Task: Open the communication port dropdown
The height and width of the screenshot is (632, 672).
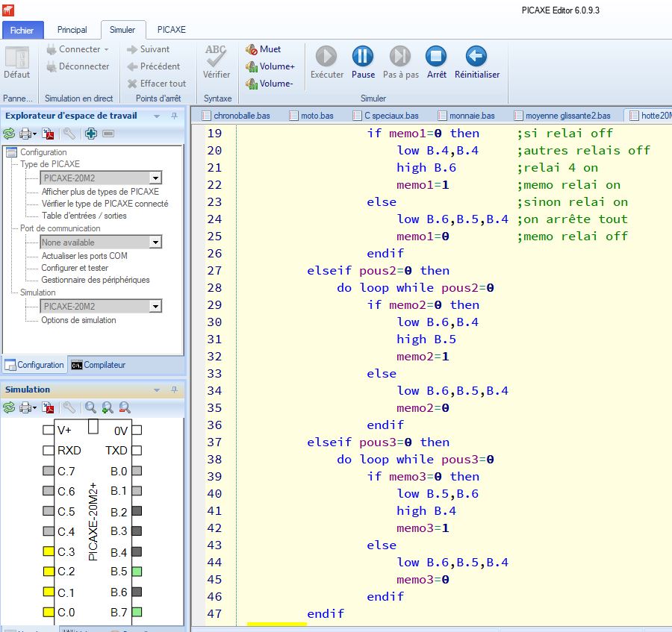Action: tap(155, 243)
